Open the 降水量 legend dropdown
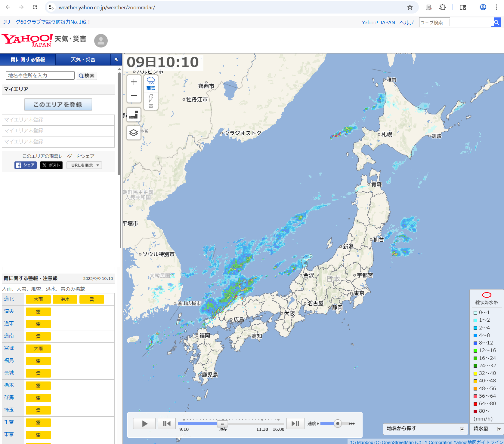 pos(487,429)
